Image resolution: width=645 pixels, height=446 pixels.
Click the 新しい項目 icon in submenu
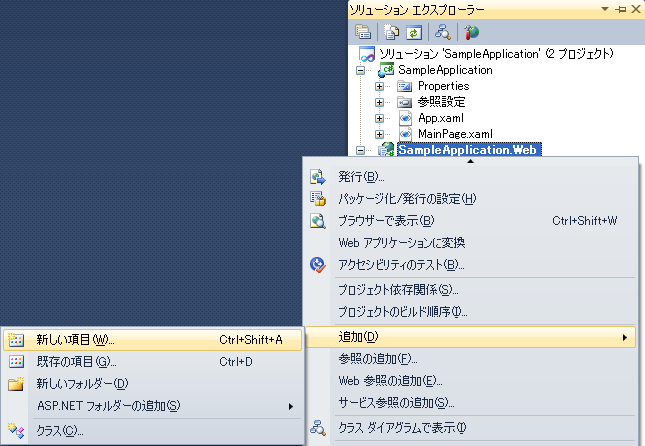click(x=16, y=340)
